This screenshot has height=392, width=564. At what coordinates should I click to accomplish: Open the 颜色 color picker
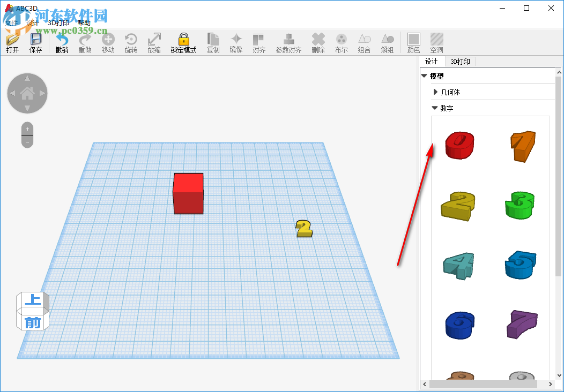pyautogui.click(x=414, y=43)
